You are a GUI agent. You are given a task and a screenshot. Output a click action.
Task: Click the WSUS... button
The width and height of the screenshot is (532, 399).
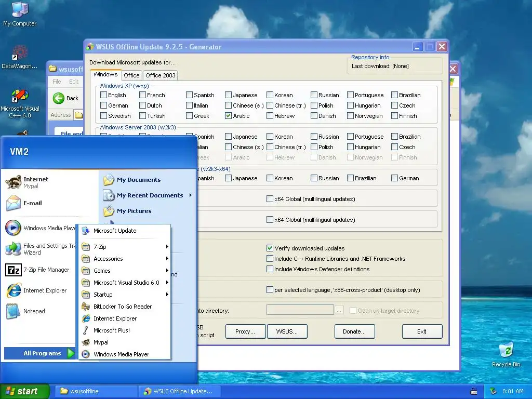pyautogui.click(x=287, y=331)
